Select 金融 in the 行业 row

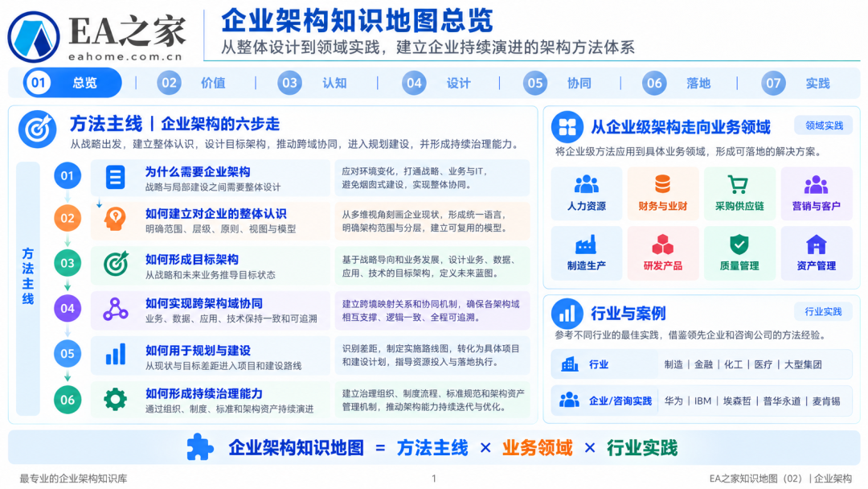click(703, 364)
